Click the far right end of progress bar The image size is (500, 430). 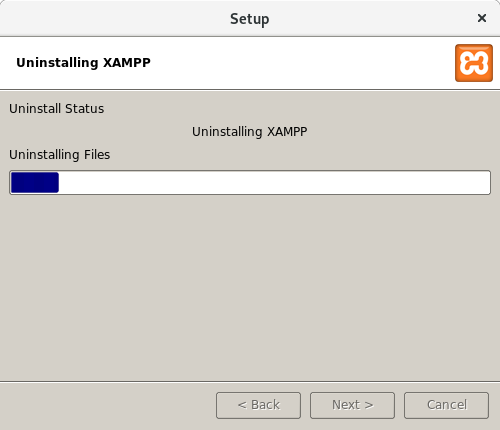[486, 182]
